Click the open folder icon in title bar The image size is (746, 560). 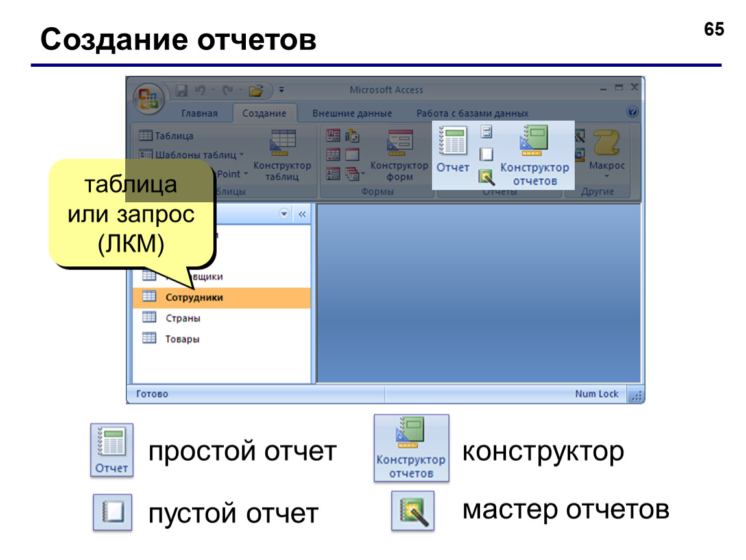[x=256, y=90]
